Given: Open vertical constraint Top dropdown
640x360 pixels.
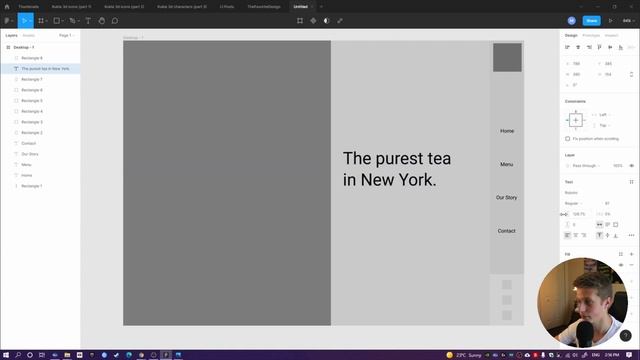Looking at the screenshot, I should point(604,125).
